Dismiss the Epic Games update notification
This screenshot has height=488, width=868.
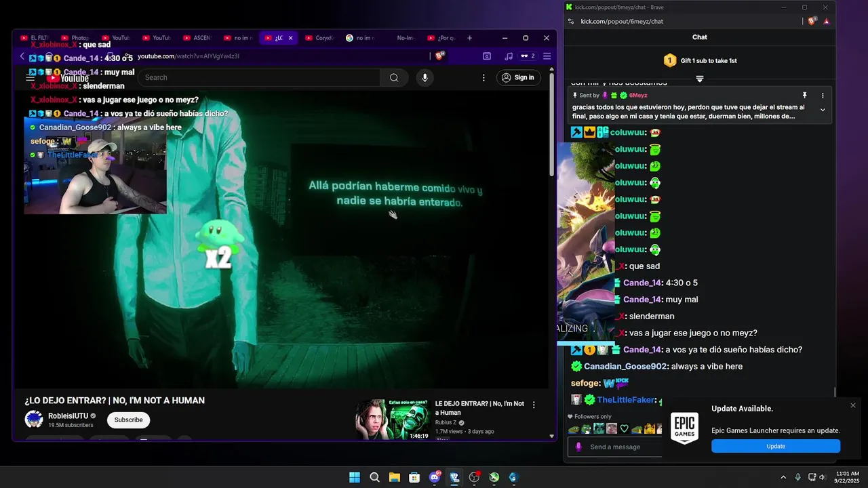click(x=853, y=405)
